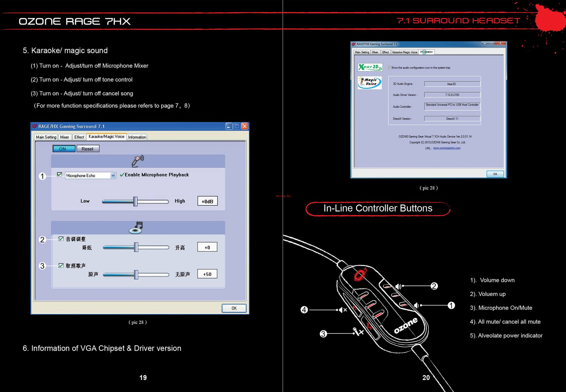Toggle the Enable Microphone Playback checkmark
566x392 pixels.
point(122,175)
